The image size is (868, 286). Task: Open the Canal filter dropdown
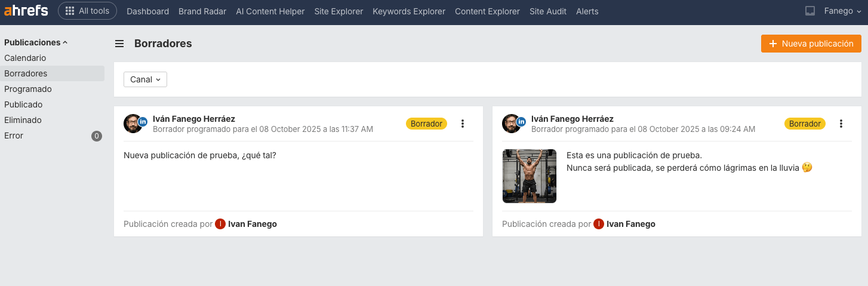pos(145,79)
